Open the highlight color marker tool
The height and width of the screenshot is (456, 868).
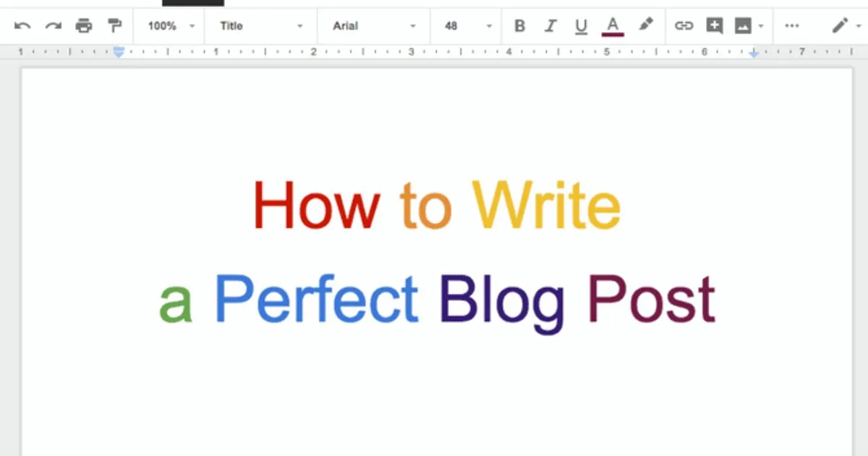(645, 25)
